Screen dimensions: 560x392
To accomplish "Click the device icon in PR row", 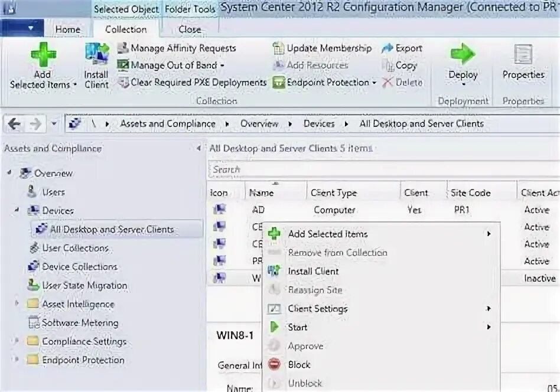I will (219, 261).
